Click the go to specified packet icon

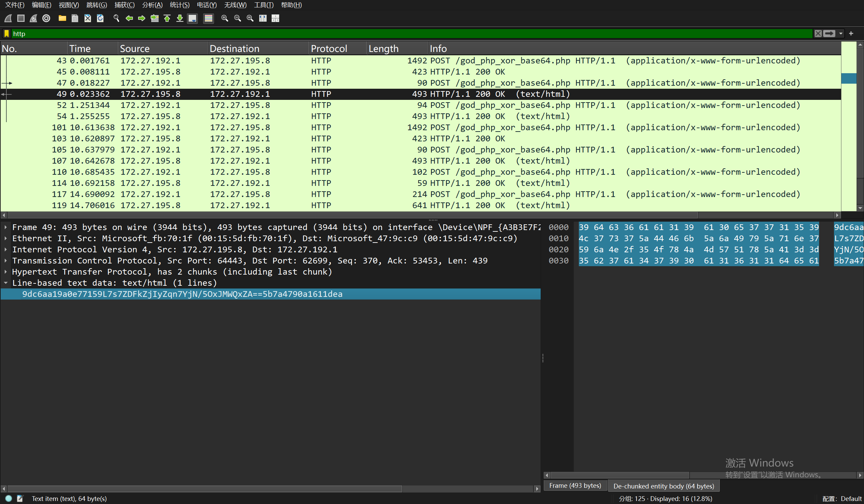coord(155,18)
